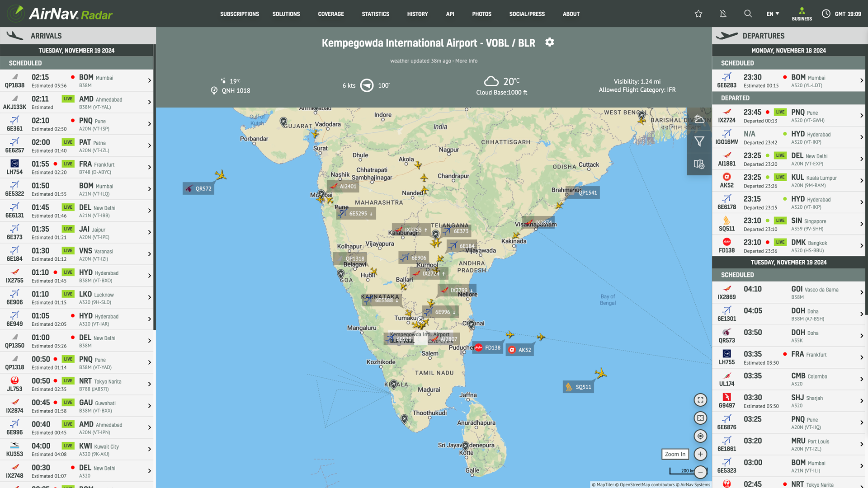Open the Coverage menu
The height and width of the screenshot is (488, 868).
pyautogui.click(x=331, y=14)
